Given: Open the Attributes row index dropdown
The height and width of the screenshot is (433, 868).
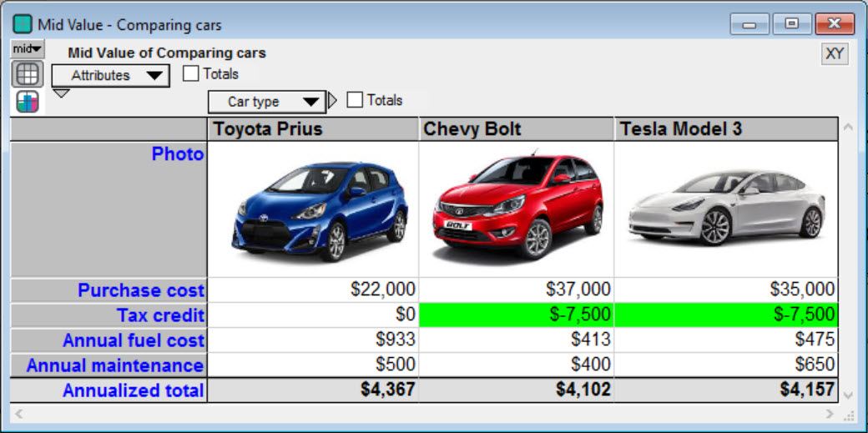Looking at the screenshot, I should click(x=110, y=75).
